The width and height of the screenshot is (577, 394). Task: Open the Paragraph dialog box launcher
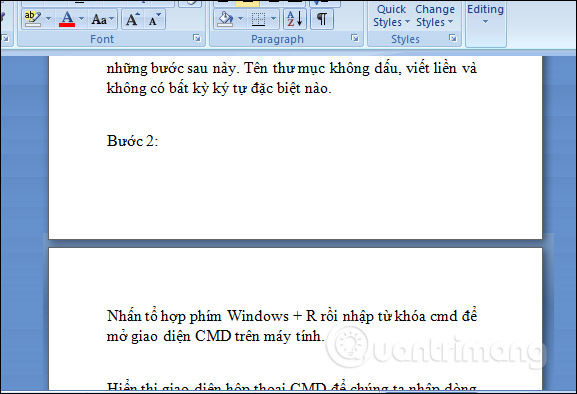point(355,38)
